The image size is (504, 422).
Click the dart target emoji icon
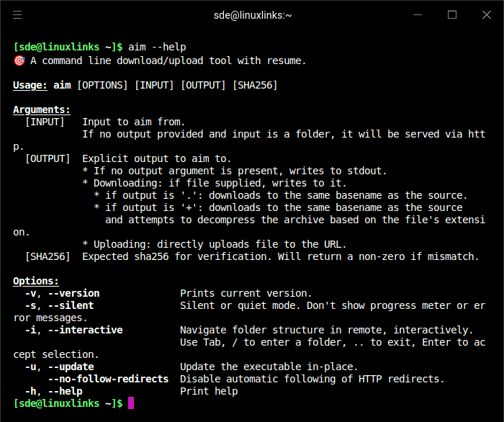(19, 60)
